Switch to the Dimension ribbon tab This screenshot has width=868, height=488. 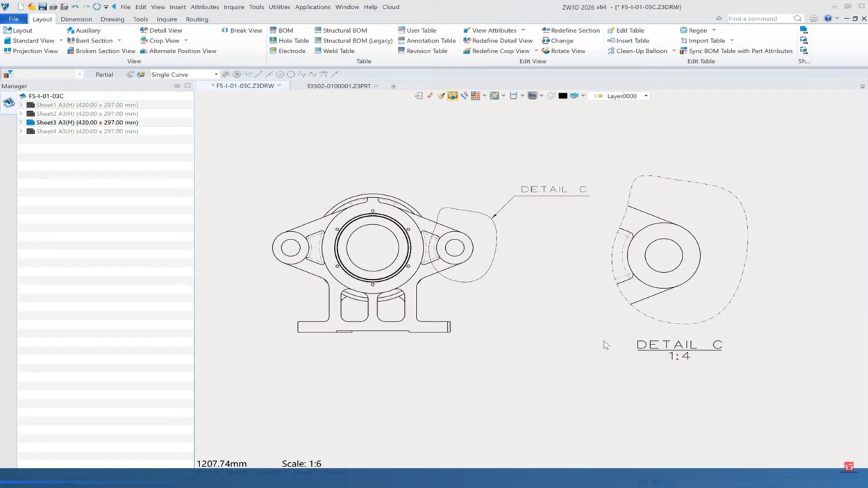click(x=76, y=19)
